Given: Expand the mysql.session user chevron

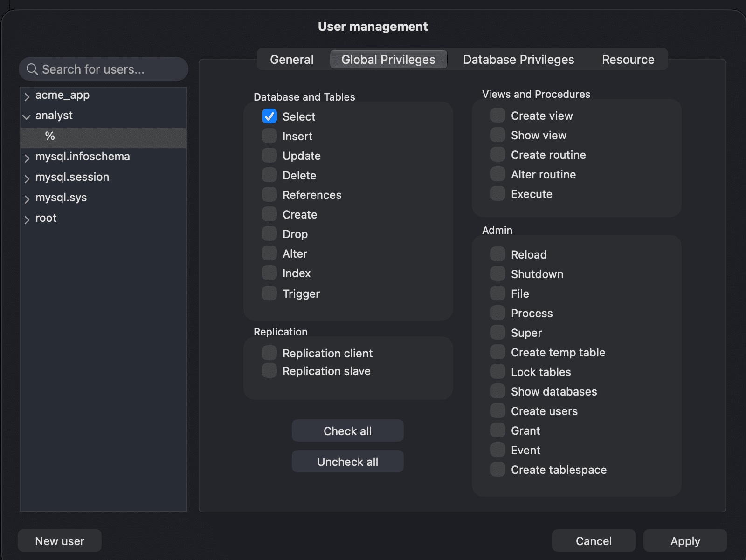Looking at the screenshot, I should point(27,178).
